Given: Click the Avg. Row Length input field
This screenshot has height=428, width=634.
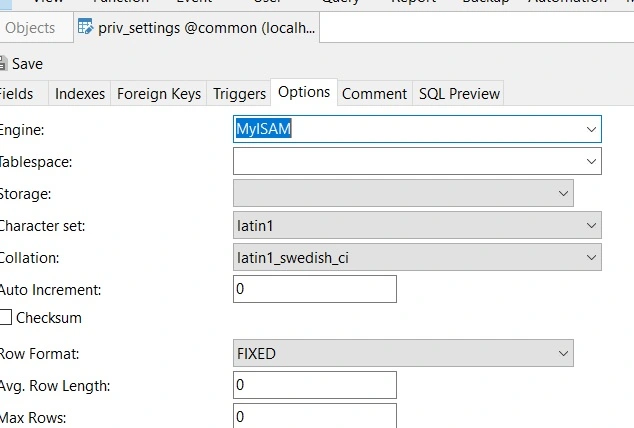Looking at the screenshot, I should pos(315,385).
